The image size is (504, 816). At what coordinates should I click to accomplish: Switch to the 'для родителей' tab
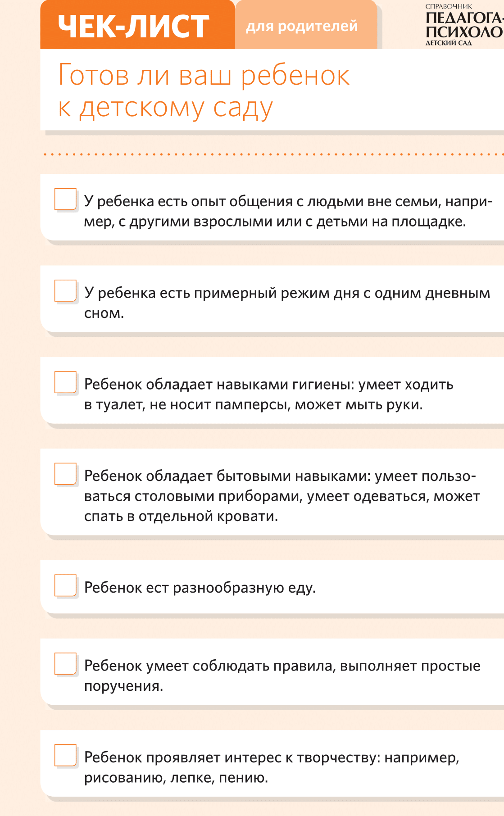coord(302,26)
